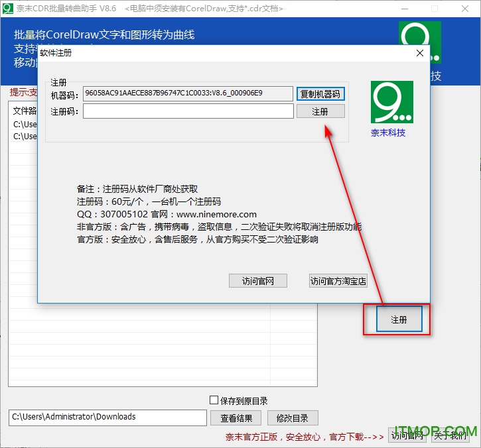Close the main application window
481x448 pixels.
pos(464,9)
